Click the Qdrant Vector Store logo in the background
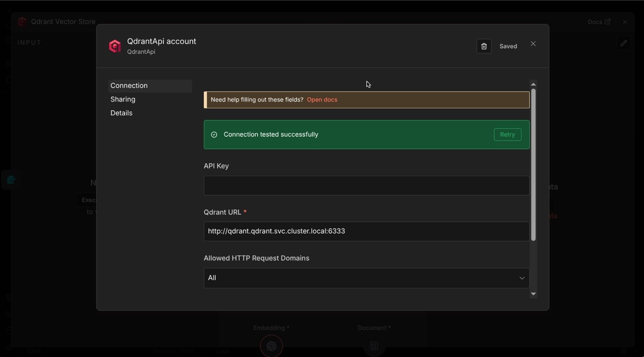 [x=22, y=22]
